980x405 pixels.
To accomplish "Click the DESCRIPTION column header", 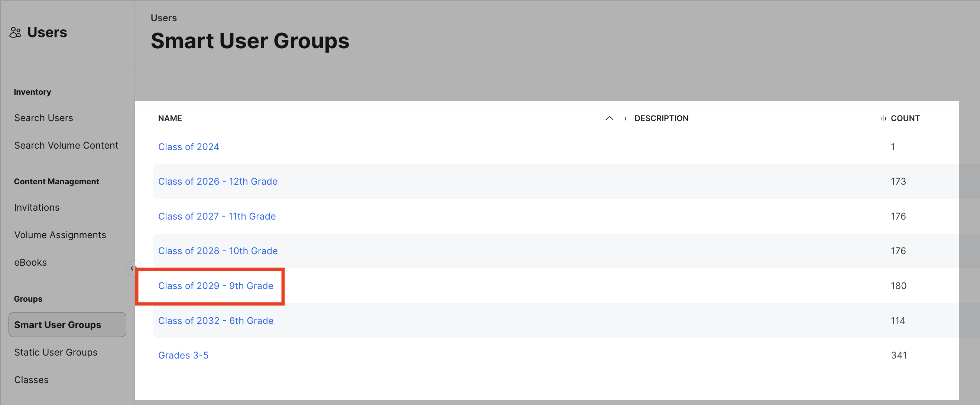I will click(661, 119).
